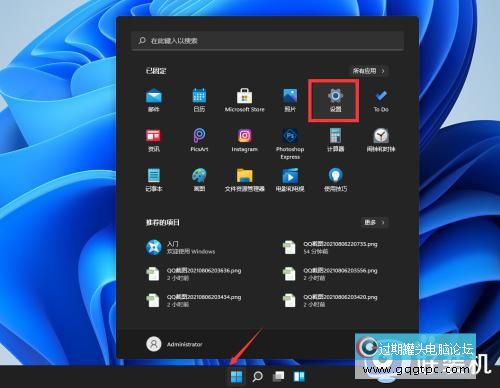The height and width of the screenshot is (388, 500).
Task: Open the 计算器 Calculator app
Action: tap(335, 140)
